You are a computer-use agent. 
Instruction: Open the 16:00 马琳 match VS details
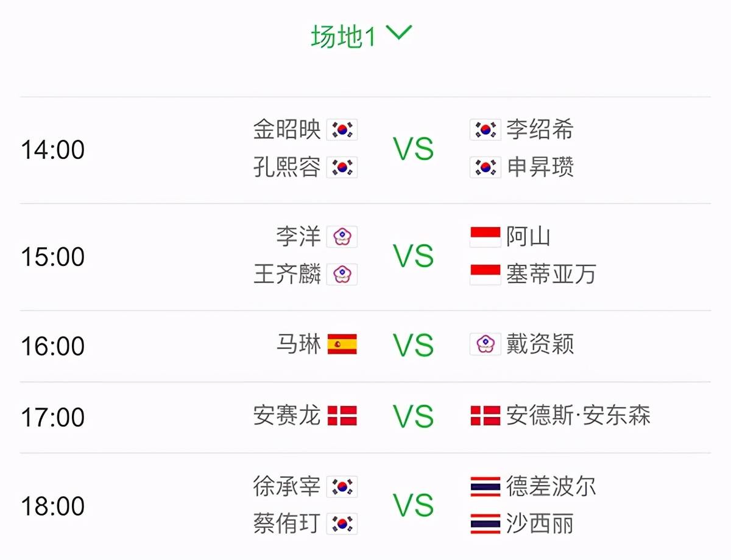click(x=414, y=346)
